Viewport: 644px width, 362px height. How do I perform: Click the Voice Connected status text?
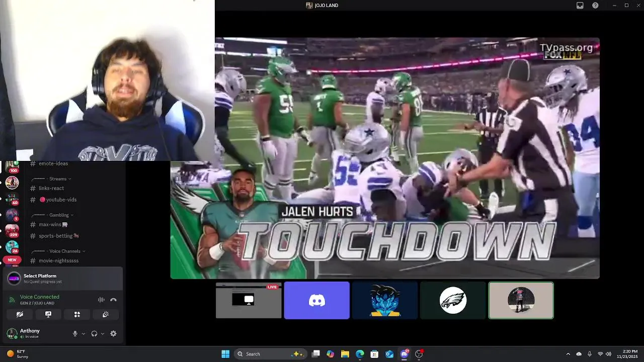tap(40, 297)
